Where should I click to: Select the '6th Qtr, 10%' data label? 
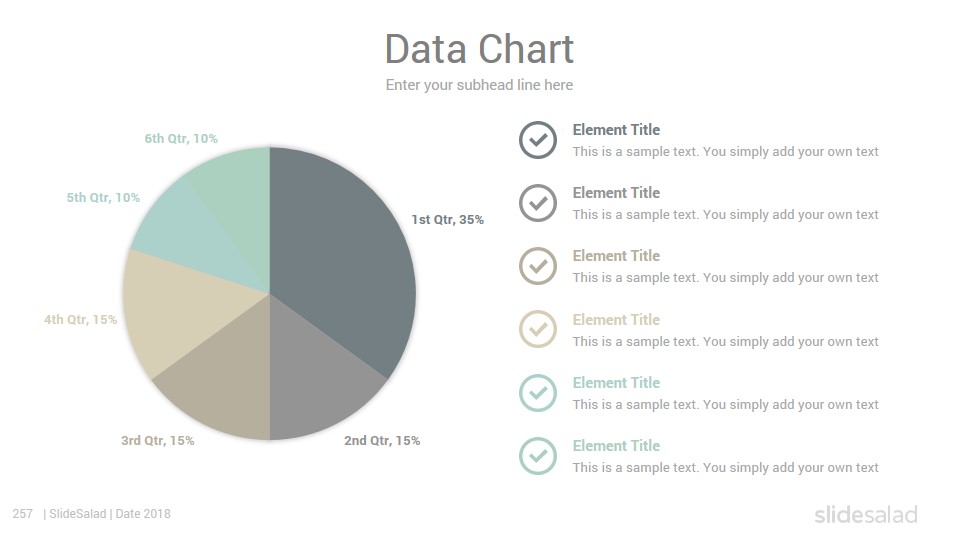click(181, 138)
